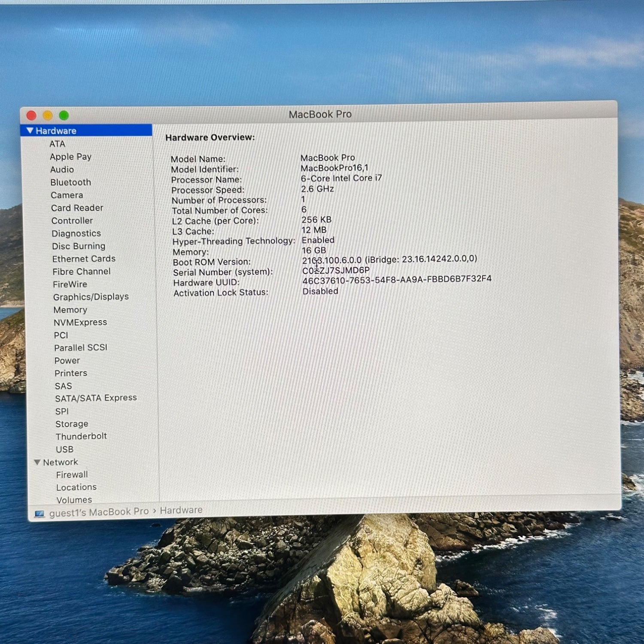This screenshot has width=644, height=644.
Task: Select ATA in the sidebar
Action: 57,144
